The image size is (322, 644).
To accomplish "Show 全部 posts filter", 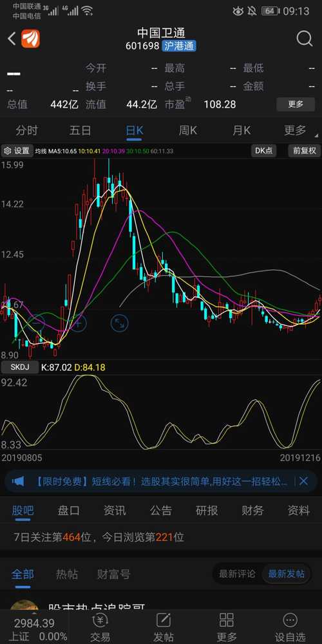I will pos(23,574).
